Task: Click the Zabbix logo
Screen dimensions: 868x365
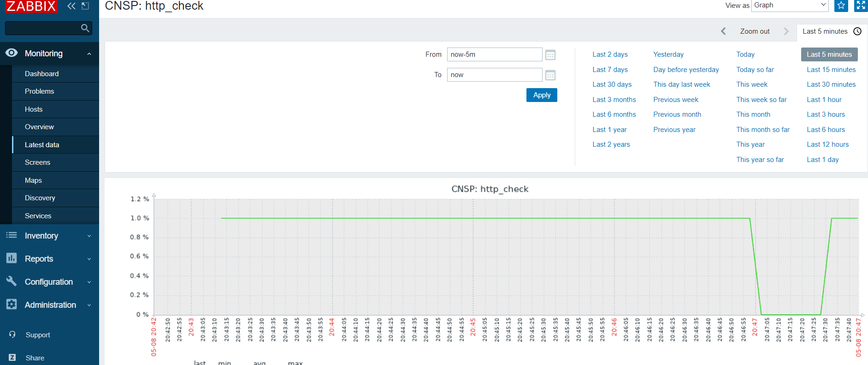Action: click(31, 6)
